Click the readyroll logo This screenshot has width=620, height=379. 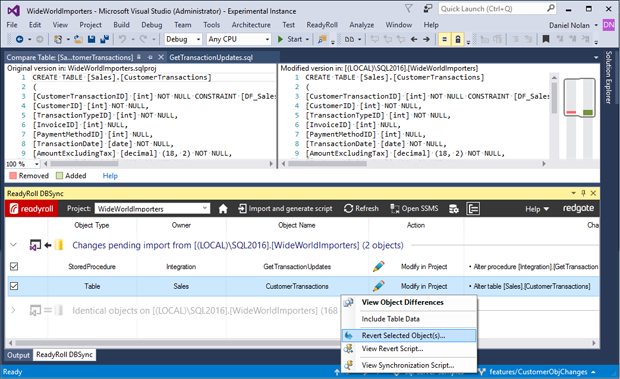[31, 209]
